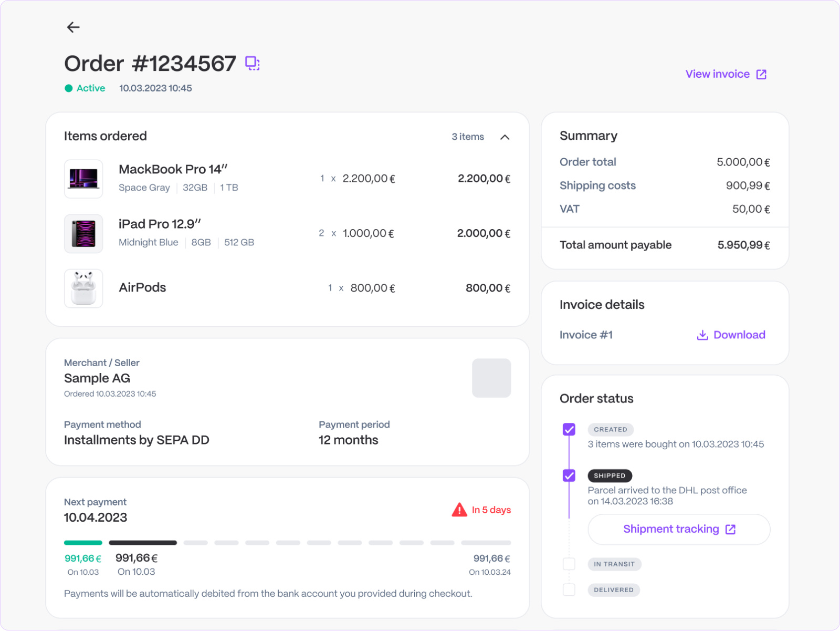Check the IN TRANSIT status checkbox

569,564
